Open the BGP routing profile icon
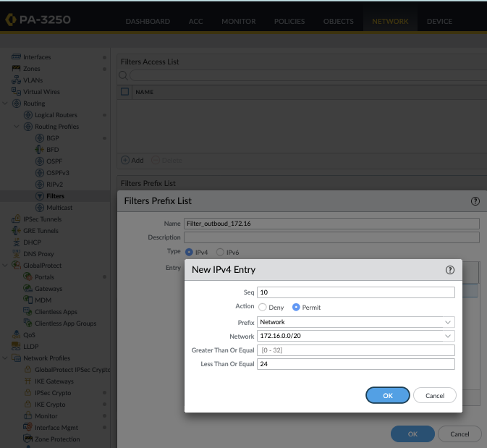The width and height of the screenshot is (487, 448). pos(40,138)
